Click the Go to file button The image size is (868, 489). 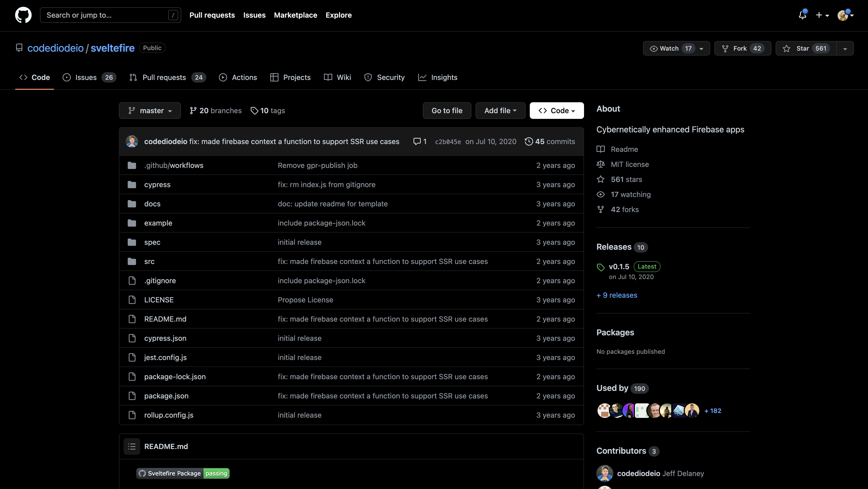coord(447,111)
